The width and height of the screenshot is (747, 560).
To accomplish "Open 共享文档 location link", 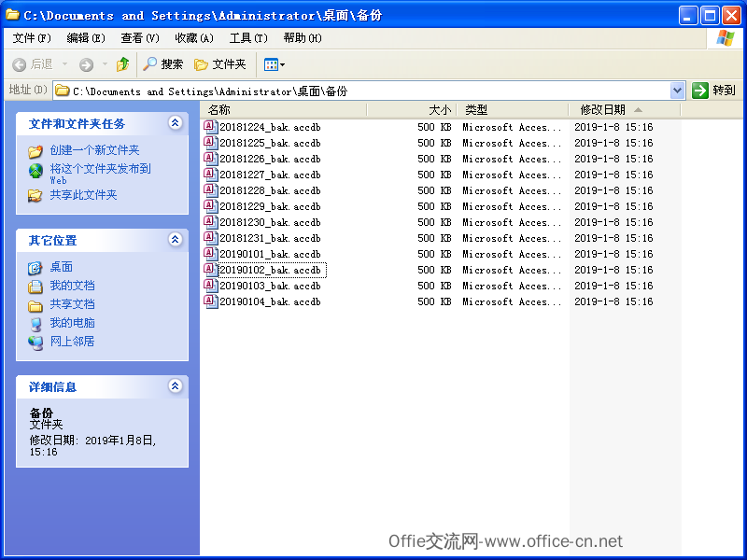I will point(73,304).
